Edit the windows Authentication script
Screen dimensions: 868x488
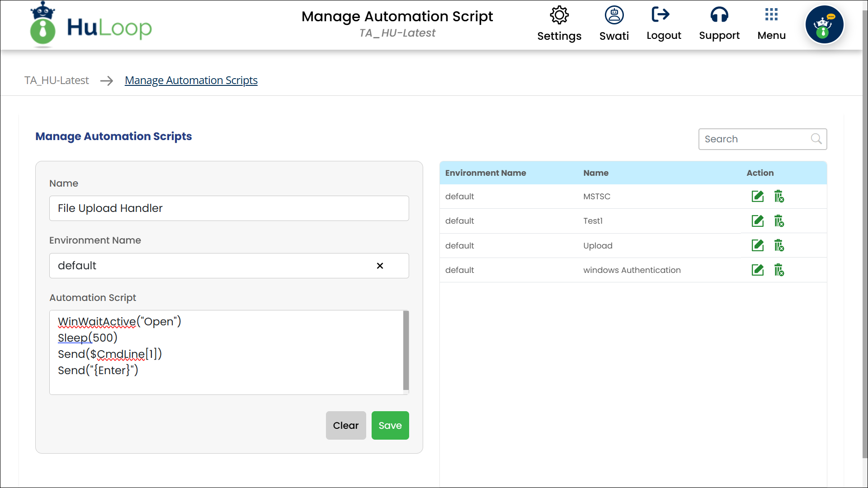[x=757, y=270]
